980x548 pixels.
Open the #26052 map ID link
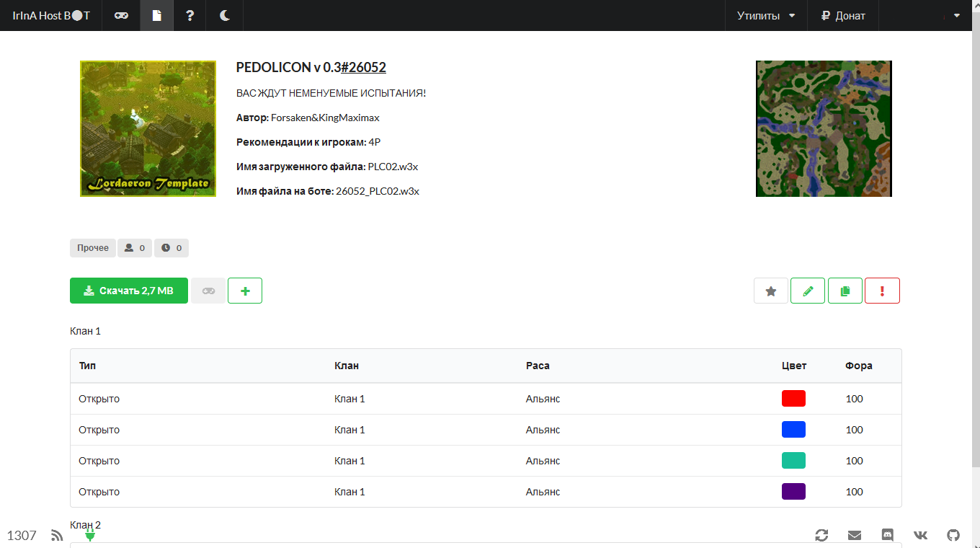click(x=363, y=67)
